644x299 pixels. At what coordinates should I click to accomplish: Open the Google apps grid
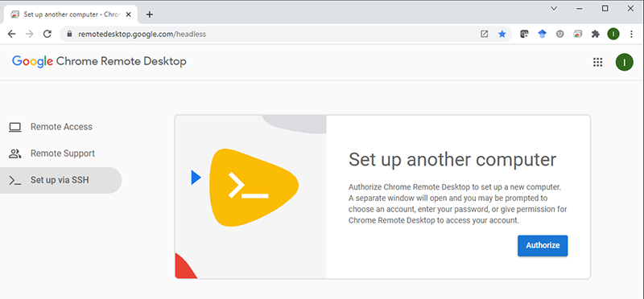[597, 62]
